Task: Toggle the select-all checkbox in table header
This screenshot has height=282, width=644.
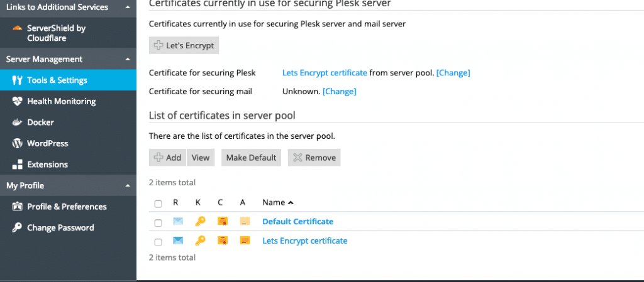Action: coord(158,203)
